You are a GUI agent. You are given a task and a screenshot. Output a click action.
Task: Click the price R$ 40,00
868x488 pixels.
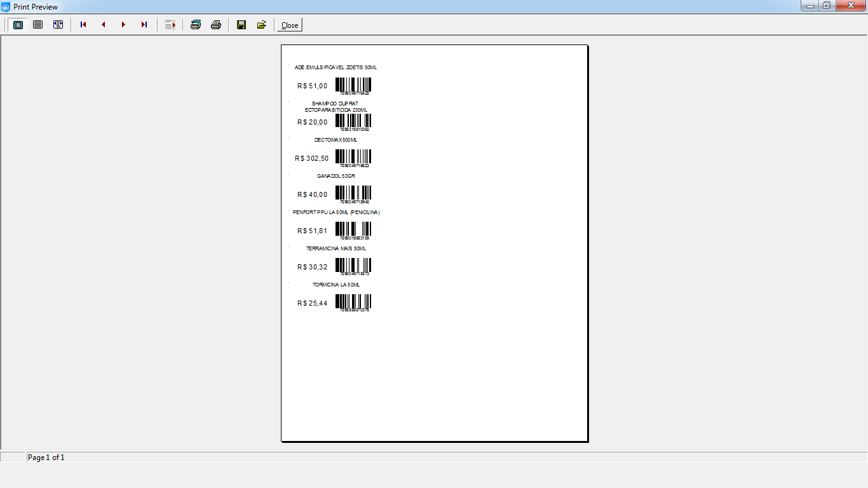pyautogui.click(x=313, y=194)
